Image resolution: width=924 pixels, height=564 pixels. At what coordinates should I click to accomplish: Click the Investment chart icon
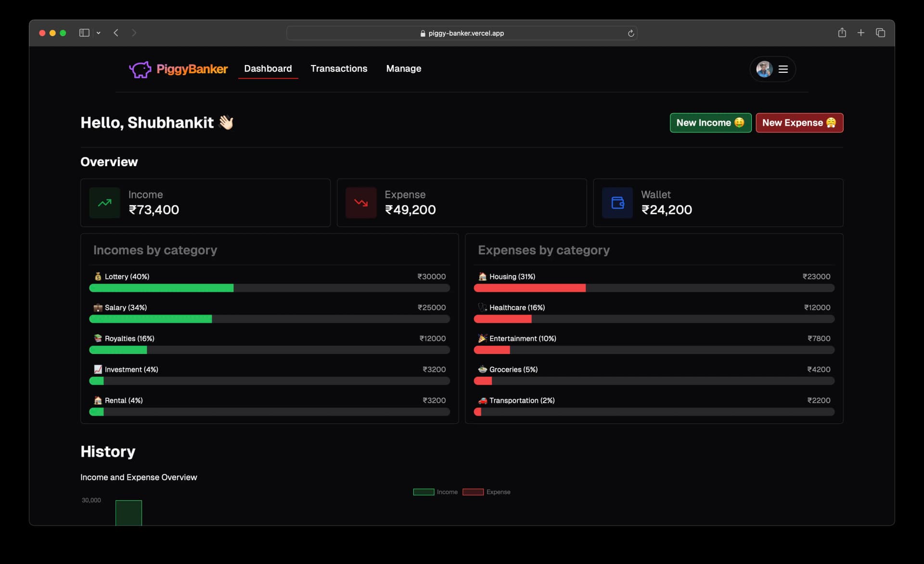tap(98, 369)
